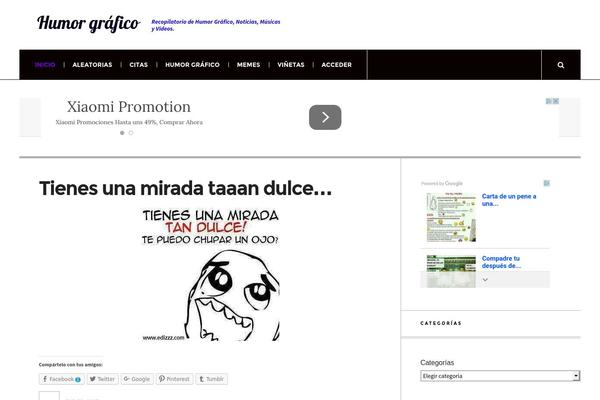Viewport: 600px width, 400px height.
Task: Click the 'Recopilatorio de Humor Gráfico' tagline
Action: click(x=216, y=25)
